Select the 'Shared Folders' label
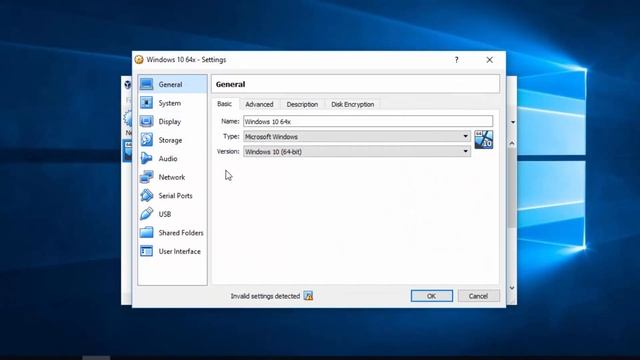640x360 pixels. coord(181,233)
